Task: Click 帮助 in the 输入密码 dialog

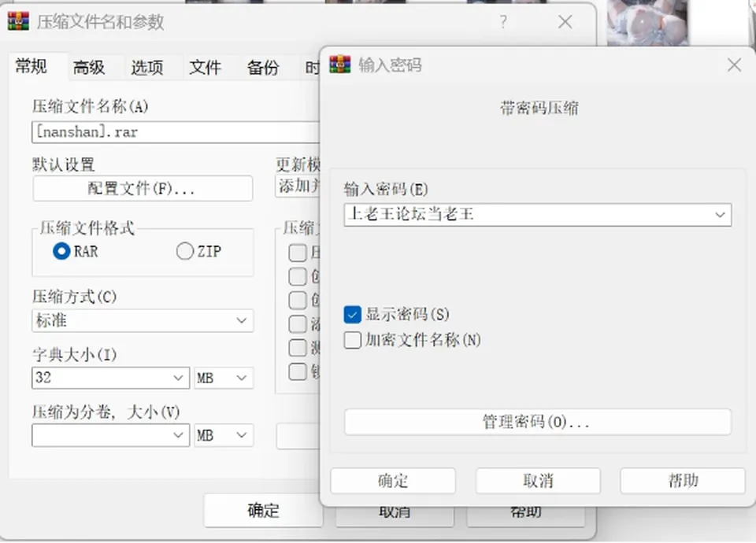Action: tap(683, 480)
